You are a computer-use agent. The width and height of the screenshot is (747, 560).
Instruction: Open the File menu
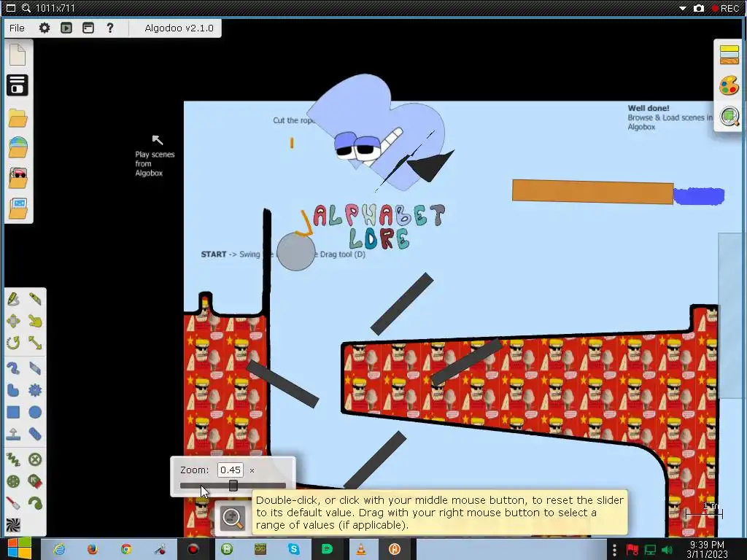click(x=17, y=28)
